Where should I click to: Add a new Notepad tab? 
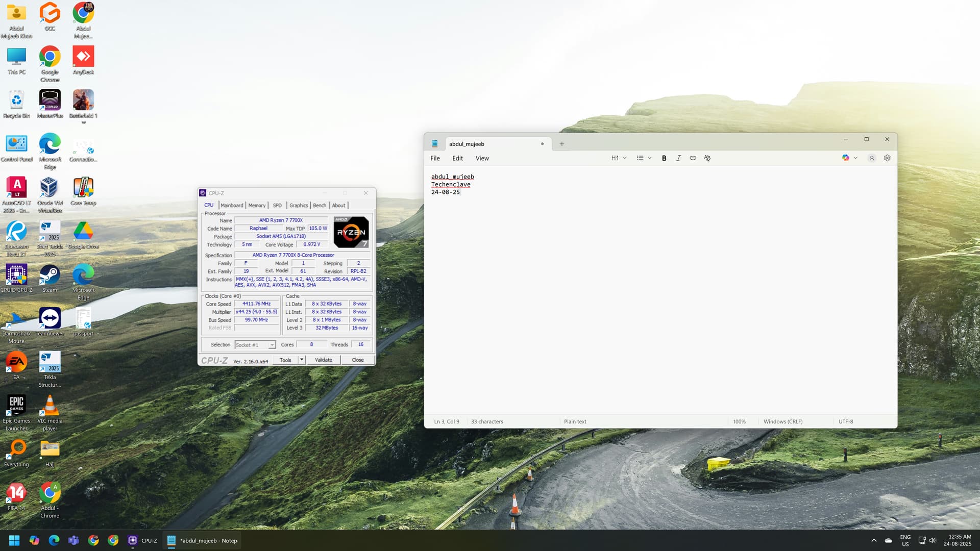point(561,144)
